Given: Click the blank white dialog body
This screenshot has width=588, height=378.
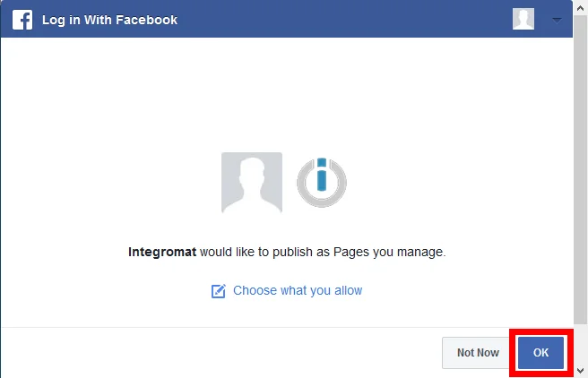Looking at the screenshot, I should pos(287,94).
